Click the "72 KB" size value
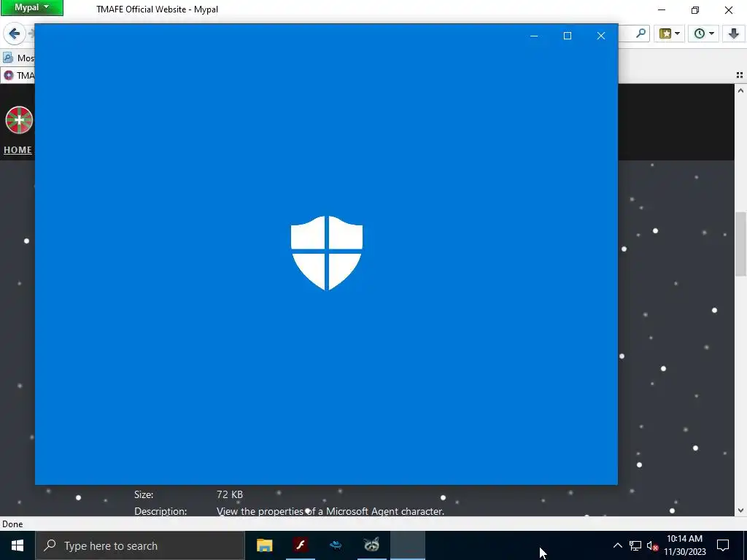The width and height of the screenshot is (747, 560). 230,494
